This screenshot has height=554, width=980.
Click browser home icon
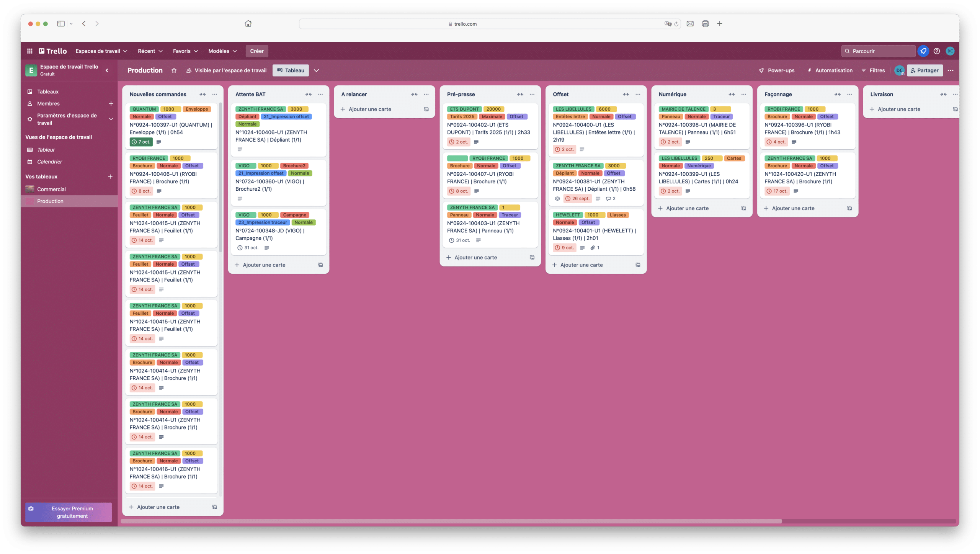248,24
